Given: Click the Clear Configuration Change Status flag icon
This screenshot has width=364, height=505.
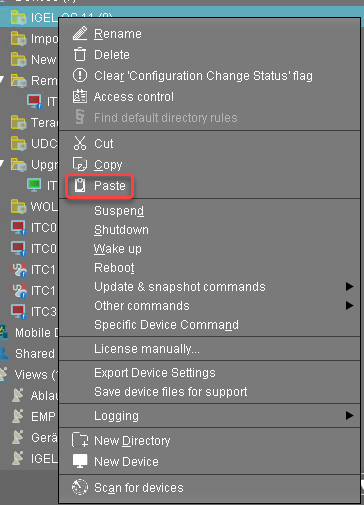Looking at the screenshot, I should coord(80,75).
